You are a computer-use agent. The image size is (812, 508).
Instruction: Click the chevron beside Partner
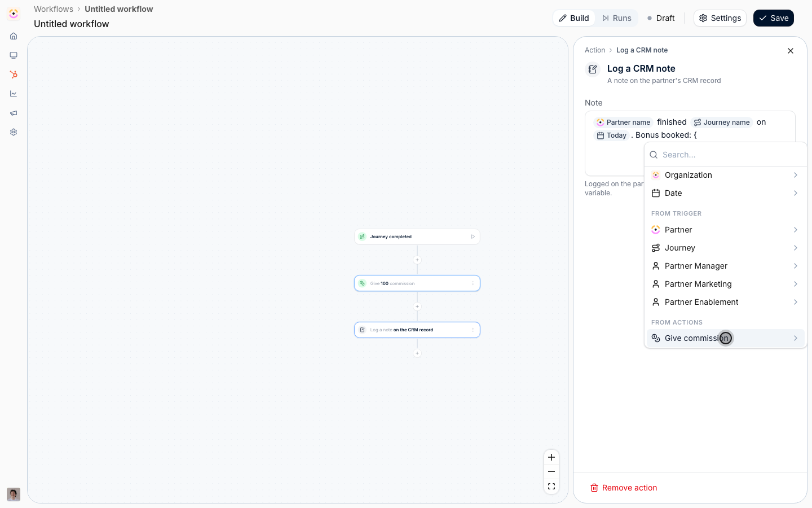tap(796, 230)
